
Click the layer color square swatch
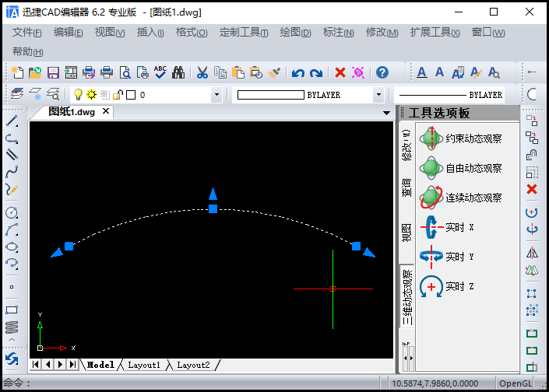point(131,95)
